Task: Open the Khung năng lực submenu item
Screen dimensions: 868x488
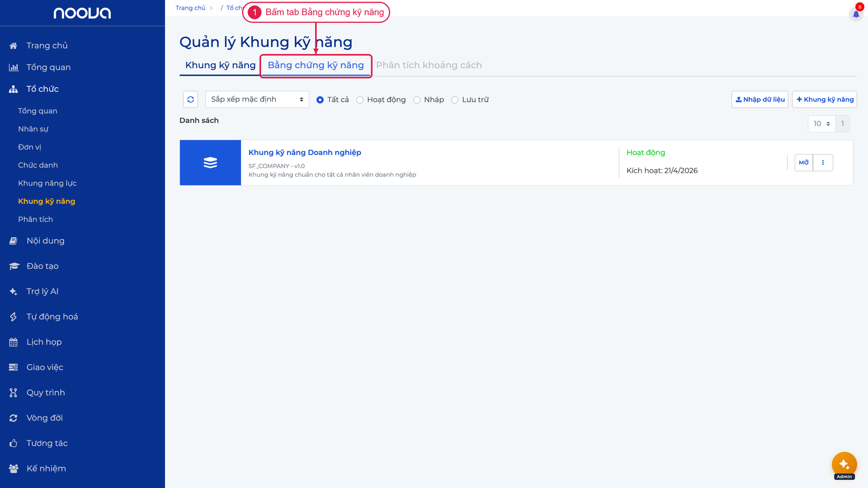Action: click(x=47, y=183)
